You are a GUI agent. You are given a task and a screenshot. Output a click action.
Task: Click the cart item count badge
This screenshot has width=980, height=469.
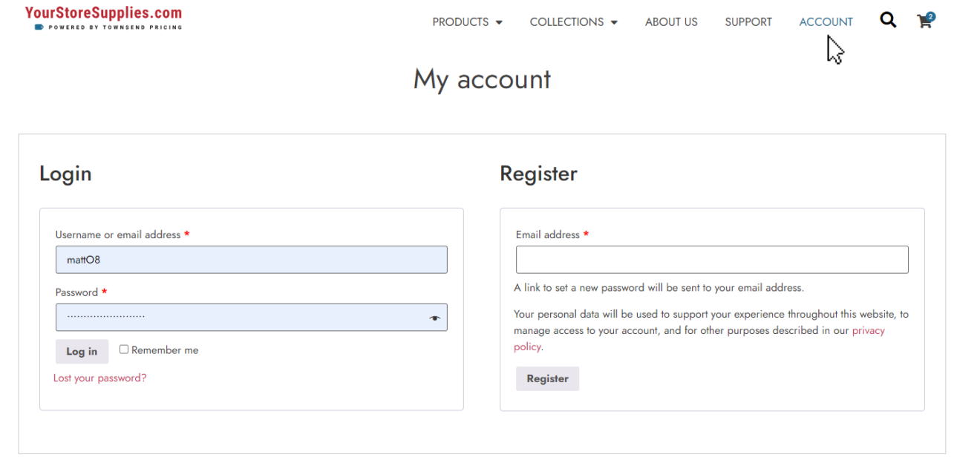pyautogui.click(x=931, y=16)
